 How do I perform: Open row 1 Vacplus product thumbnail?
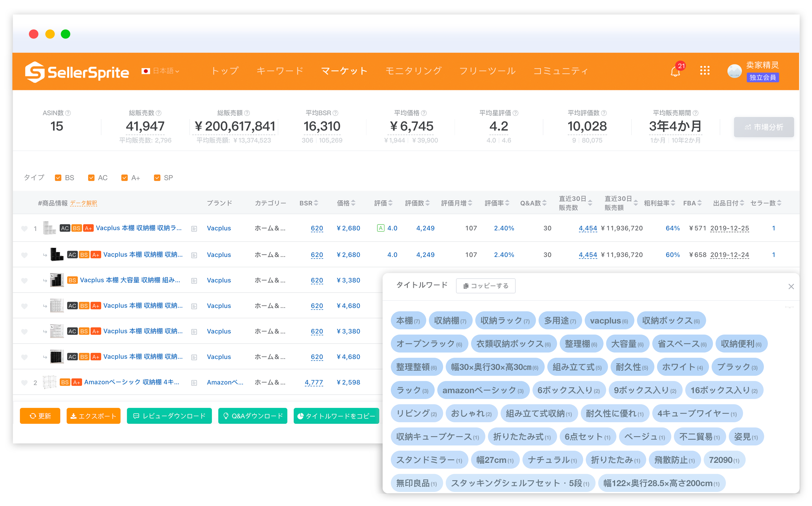(x=49, y=228)
